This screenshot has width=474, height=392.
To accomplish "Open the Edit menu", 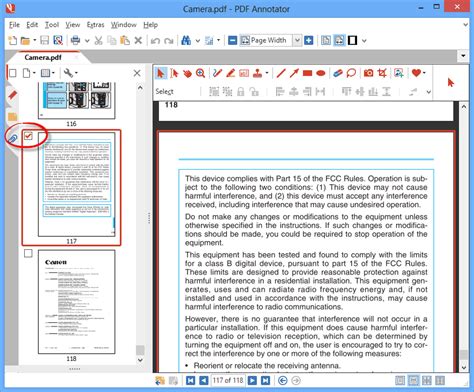I will pos(32,25).
